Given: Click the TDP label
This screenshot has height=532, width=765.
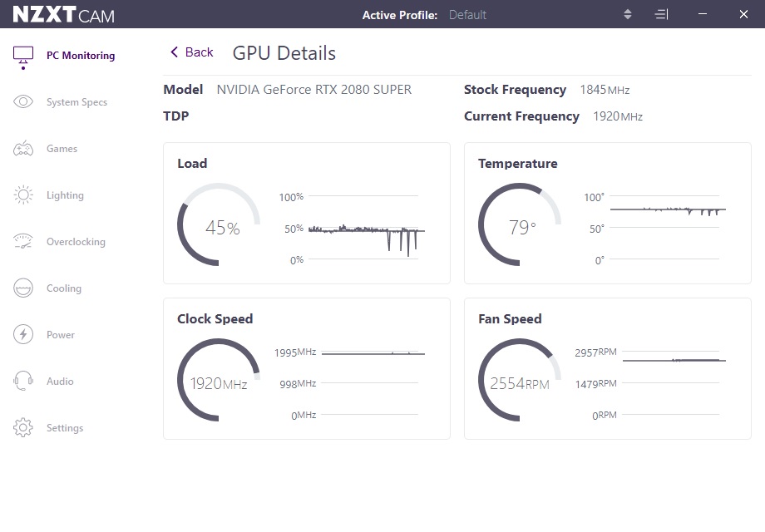Looking at the screenshot, I should 175,116.
